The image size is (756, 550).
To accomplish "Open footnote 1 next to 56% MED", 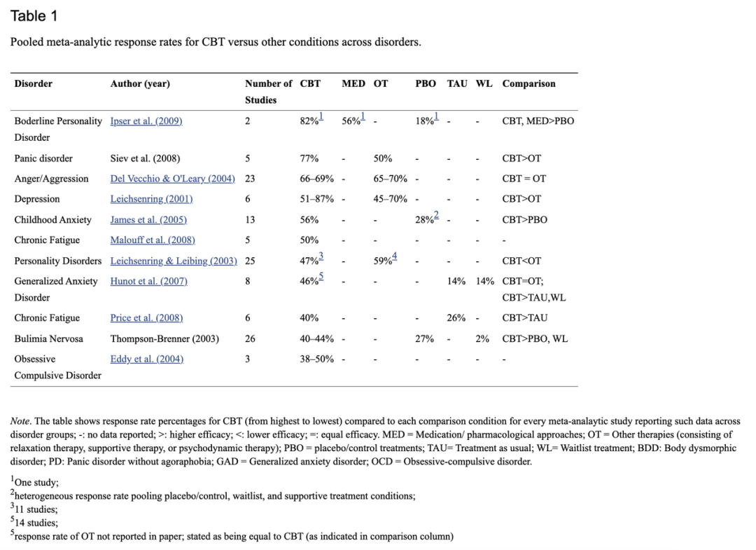I will [x=363, y=116].
